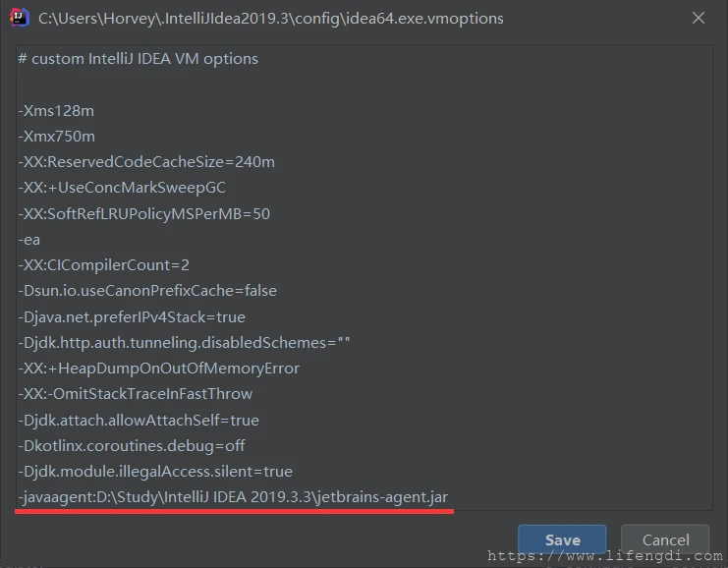Click the blank line below the comment
The height and width of the screenshot is (568, 728).
click(364, 85)
